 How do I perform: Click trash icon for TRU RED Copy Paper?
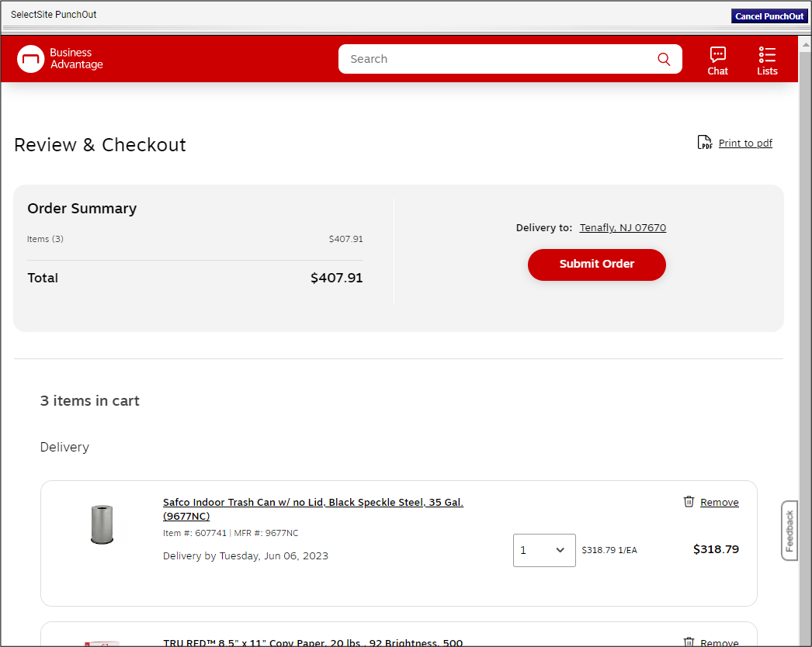pyautogui.click(x=689, y=642)
